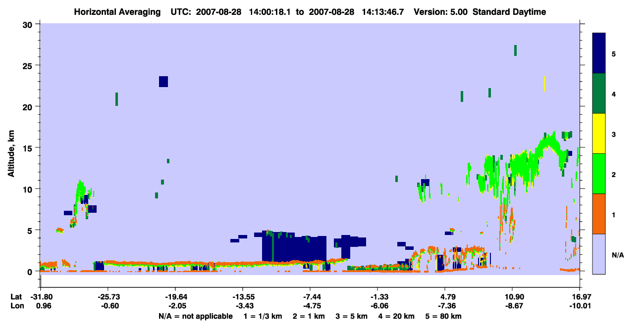The height and width of the screenshot is (330, 644).
Task: Click the '3 = 5 km' legend note
Action: pos(352,316)
